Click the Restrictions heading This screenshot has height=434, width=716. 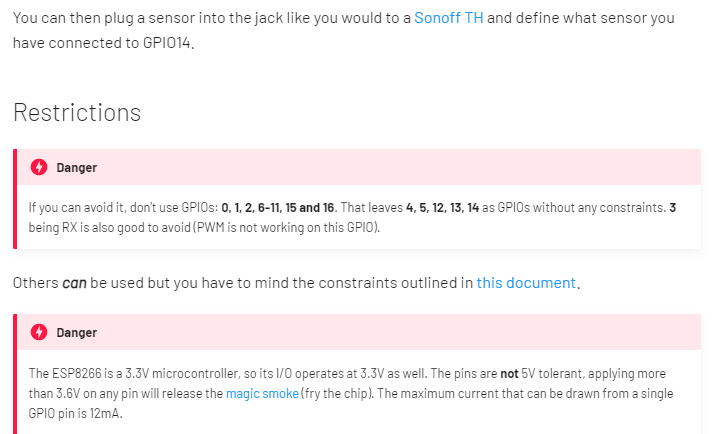[77, 112]
